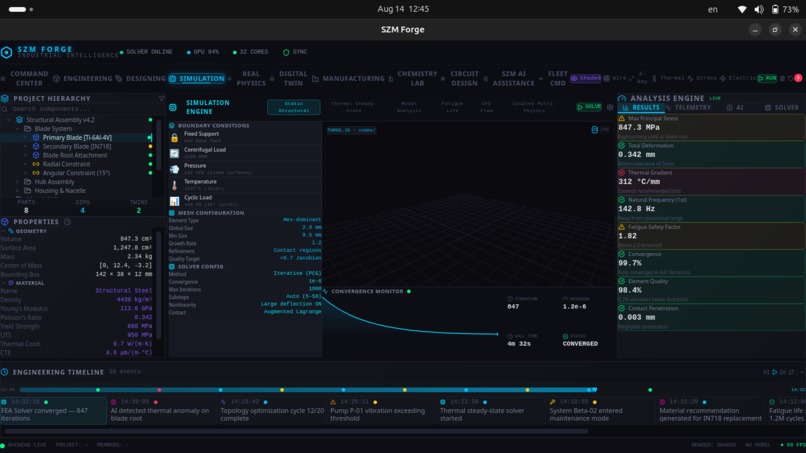
Task: Select Static Structural analysis button
Action: tap(294, 107)
